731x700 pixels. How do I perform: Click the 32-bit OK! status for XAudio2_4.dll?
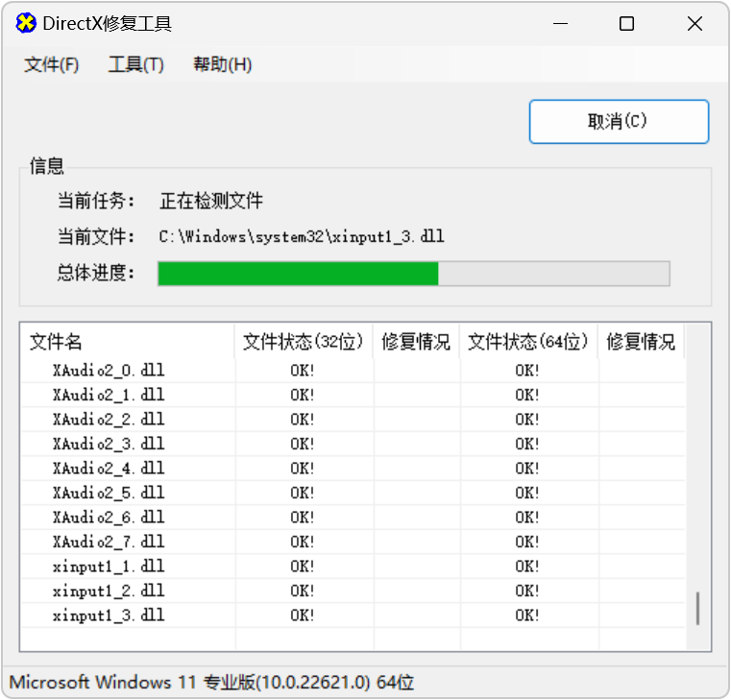pos(302,468)
